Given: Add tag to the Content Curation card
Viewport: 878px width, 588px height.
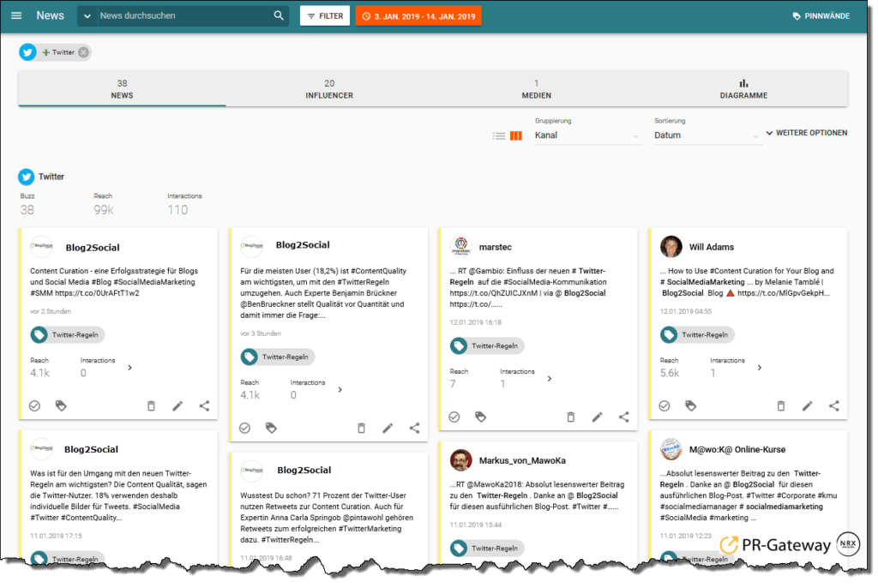Looking at the screenshot, I should (x=61, y=406).
